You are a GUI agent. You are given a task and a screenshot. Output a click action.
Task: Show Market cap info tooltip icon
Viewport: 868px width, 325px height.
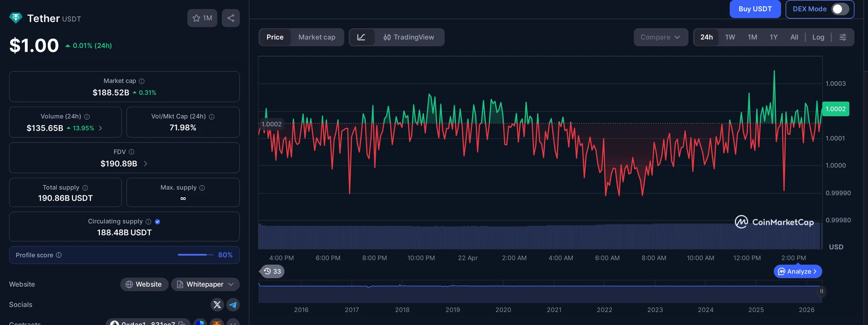click(142, 81)
